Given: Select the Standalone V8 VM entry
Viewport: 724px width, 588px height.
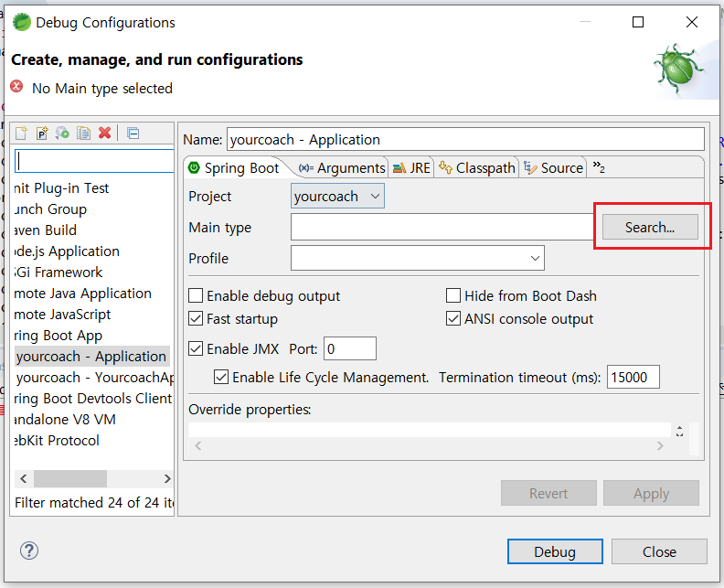Looking at the screenshot, I should pyautogui.click(x=65, y=420).
